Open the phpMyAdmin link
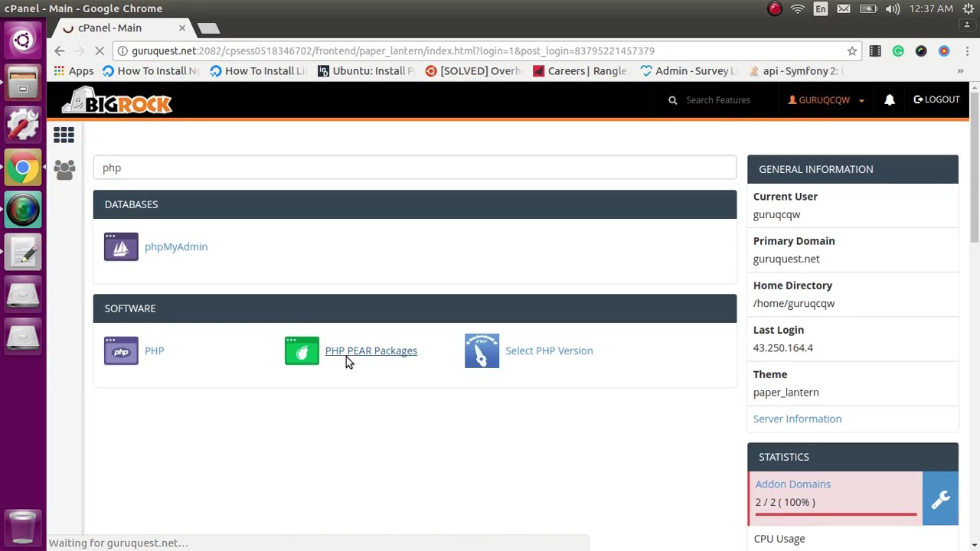 coord(176,246)
